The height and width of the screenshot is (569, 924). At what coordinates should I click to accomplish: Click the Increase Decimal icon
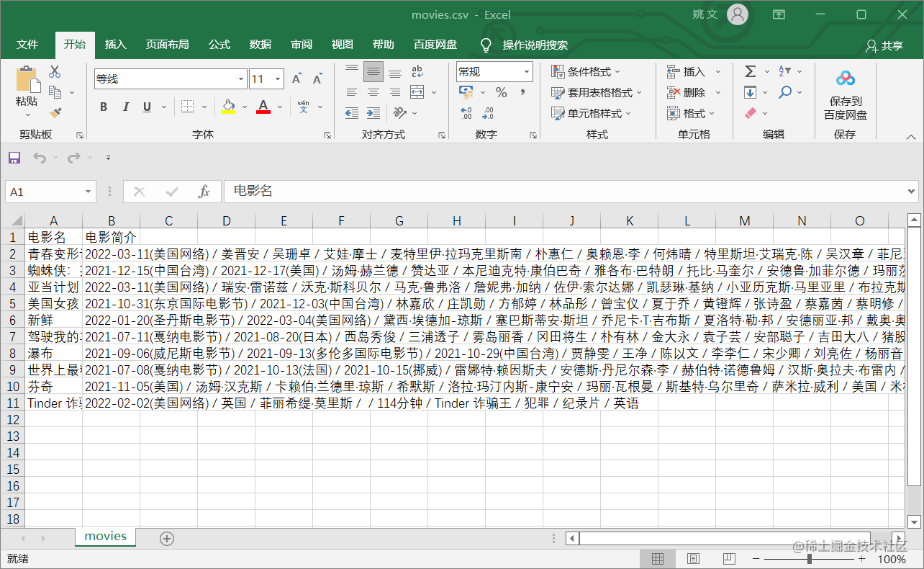tap(466, 113)
